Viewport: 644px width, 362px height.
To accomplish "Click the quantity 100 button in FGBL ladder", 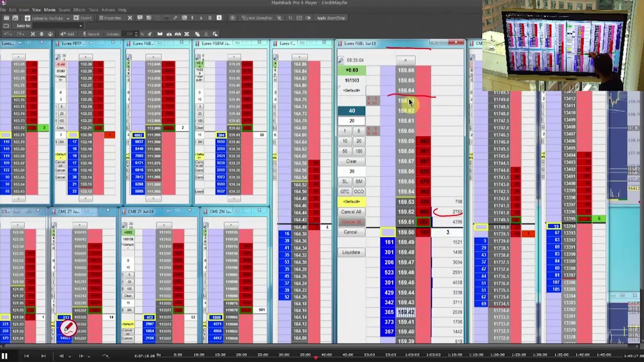I will (x=358, y=151).
